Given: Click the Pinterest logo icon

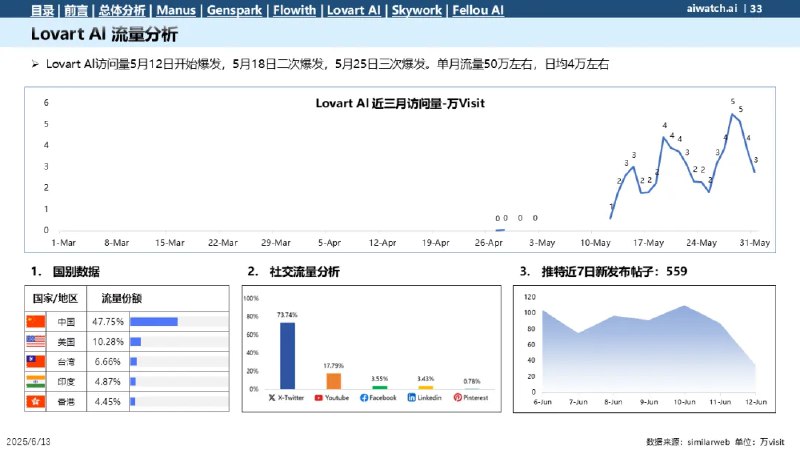Looking at the screenshot, I should (458, 397).
